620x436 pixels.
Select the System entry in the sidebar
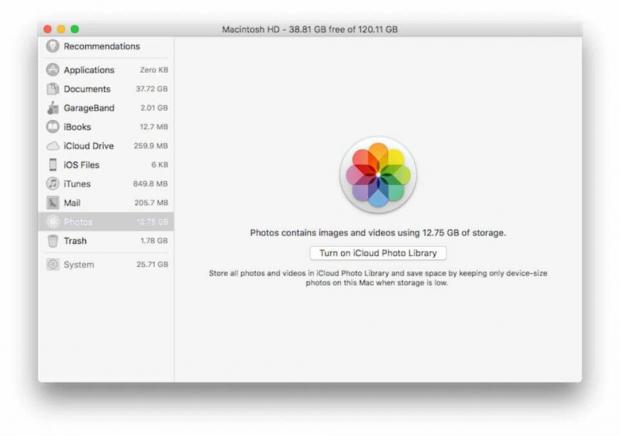79,265
